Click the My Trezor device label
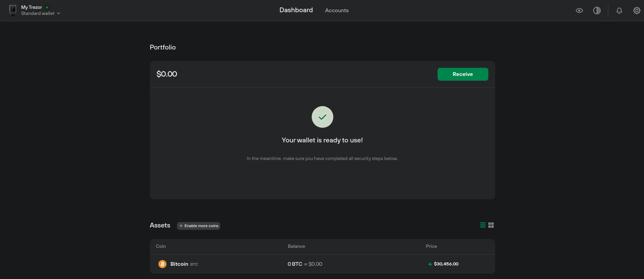Screen dimensions: 644x279 (x=31, y=7)
